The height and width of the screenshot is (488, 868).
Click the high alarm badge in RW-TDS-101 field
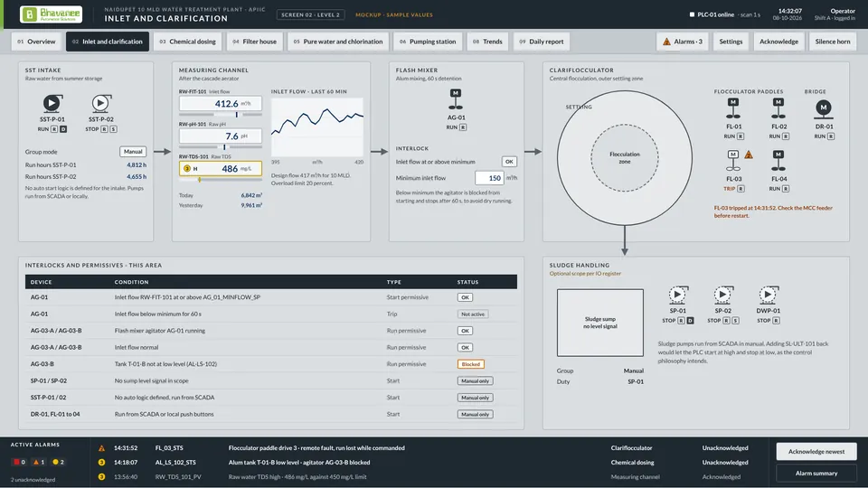(186, 169)
